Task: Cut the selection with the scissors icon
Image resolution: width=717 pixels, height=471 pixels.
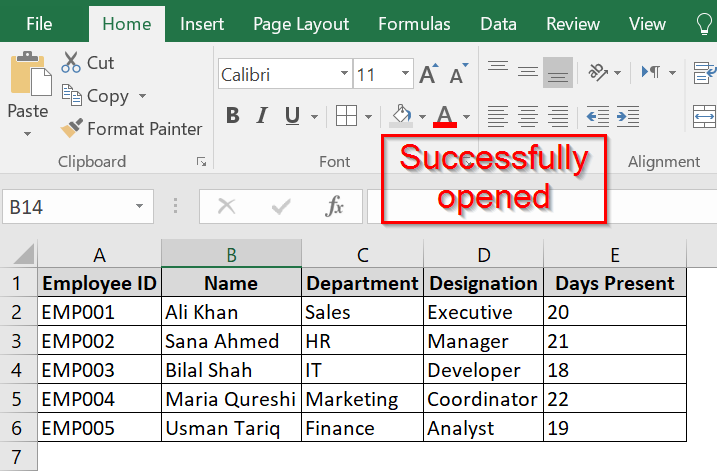Action: 71,62
